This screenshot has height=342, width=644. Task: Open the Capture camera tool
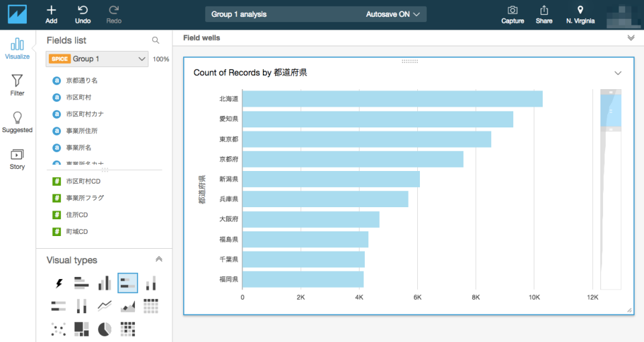point(513,14)
